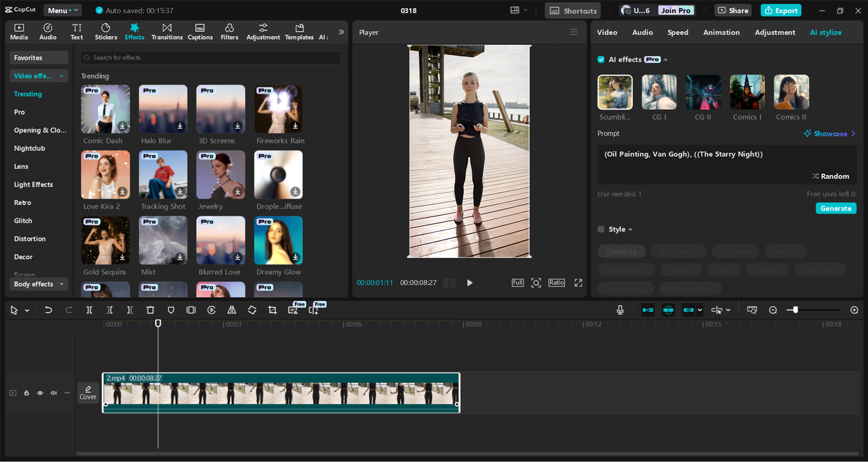868x462 pixels.
Task: Select the Comics I effect thumbnail
Action: (x=747, y=92)
